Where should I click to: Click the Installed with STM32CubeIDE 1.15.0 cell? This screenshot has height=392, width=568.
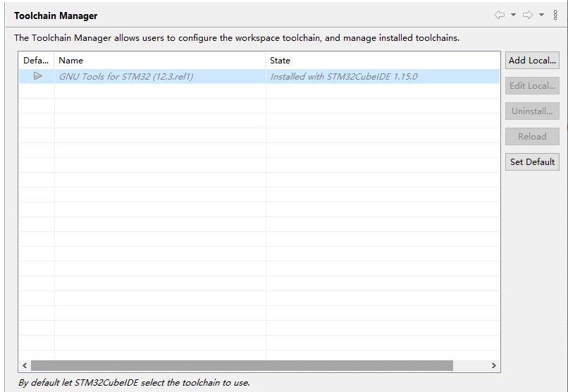383,76
